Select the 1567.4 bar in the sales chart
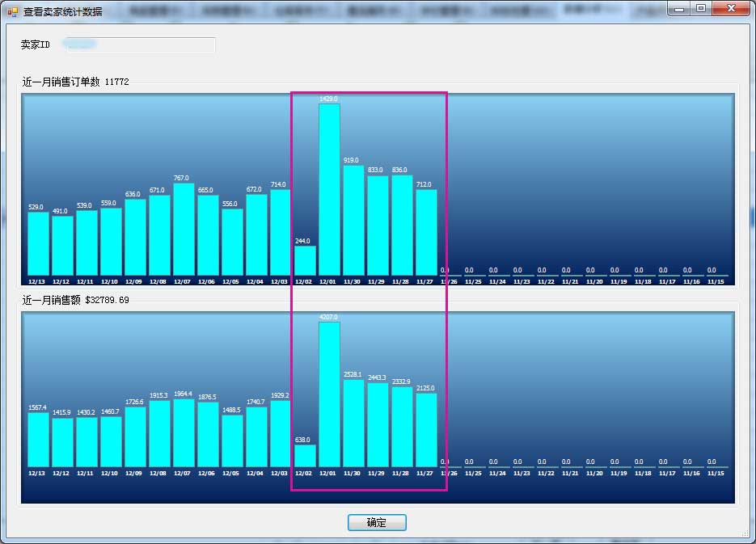Viewport: 756px width, 544px height. 38,439
